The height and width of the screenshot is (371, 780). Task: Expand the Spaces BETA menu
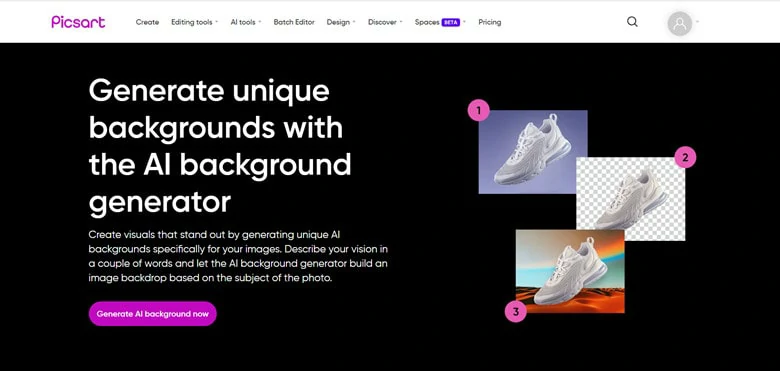(440, 22)
